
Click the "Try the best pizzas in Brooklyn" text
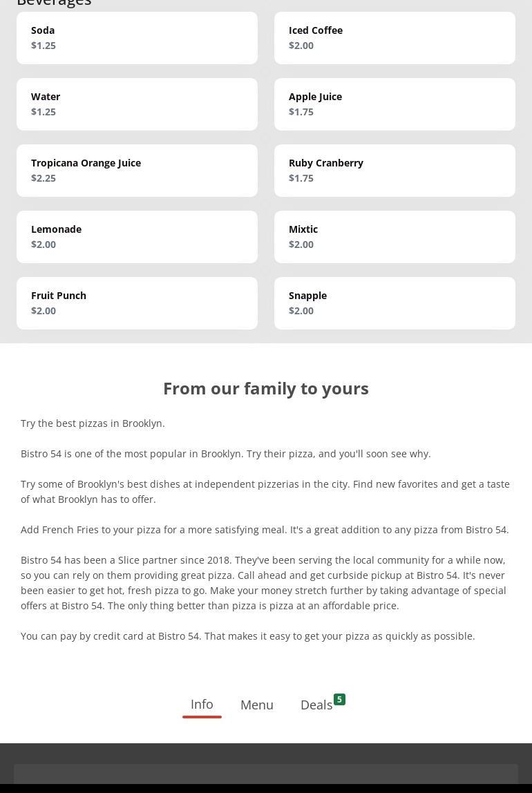93,423
